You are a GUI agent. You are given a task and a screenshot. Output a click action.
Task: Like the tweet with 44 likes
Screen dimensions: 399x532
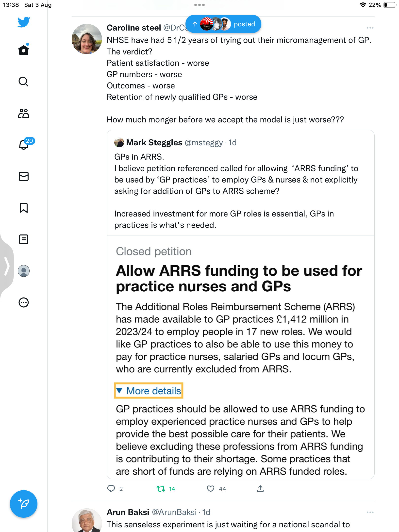point(211,489)
